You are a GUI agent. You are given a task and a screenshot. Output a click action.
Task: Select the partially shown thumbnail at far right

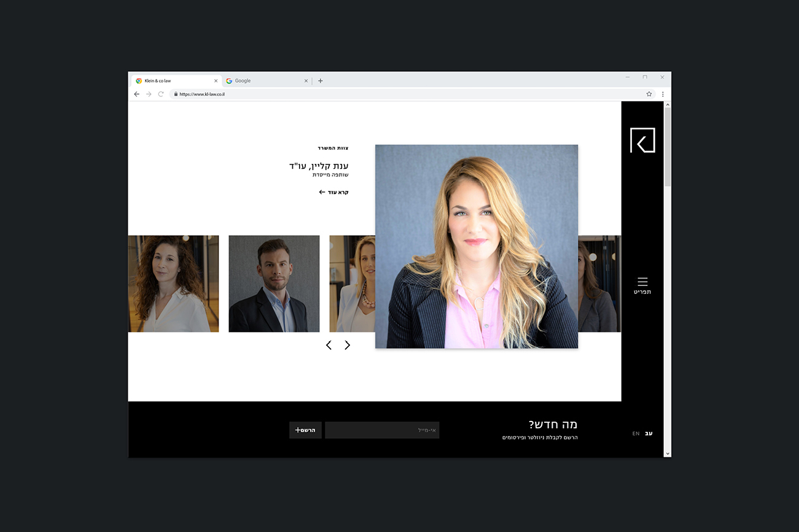[x=599, y=283]
